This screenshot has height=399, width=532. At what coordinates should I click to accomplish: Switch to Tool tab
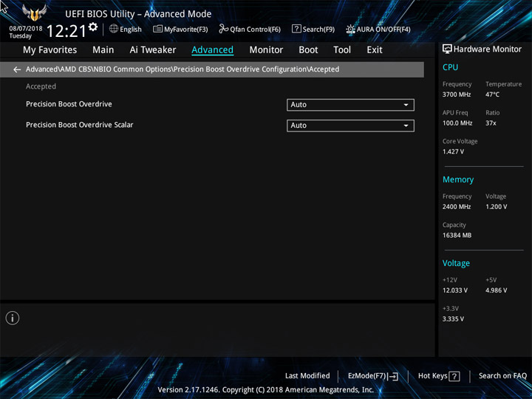tap(342, 50)
